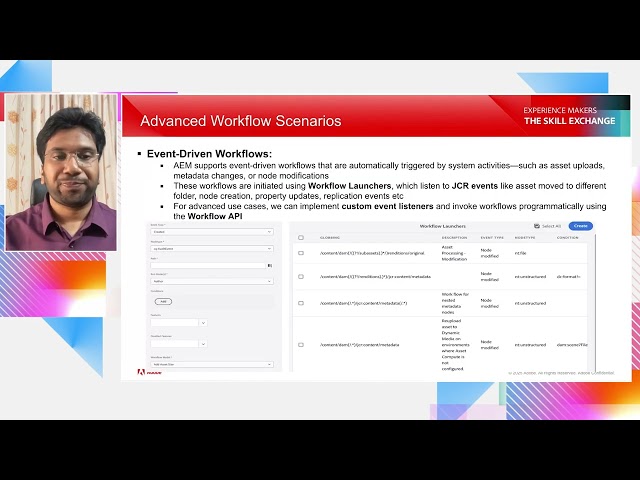Click the 'Workflow Launchers' panel title

point(442,226)
